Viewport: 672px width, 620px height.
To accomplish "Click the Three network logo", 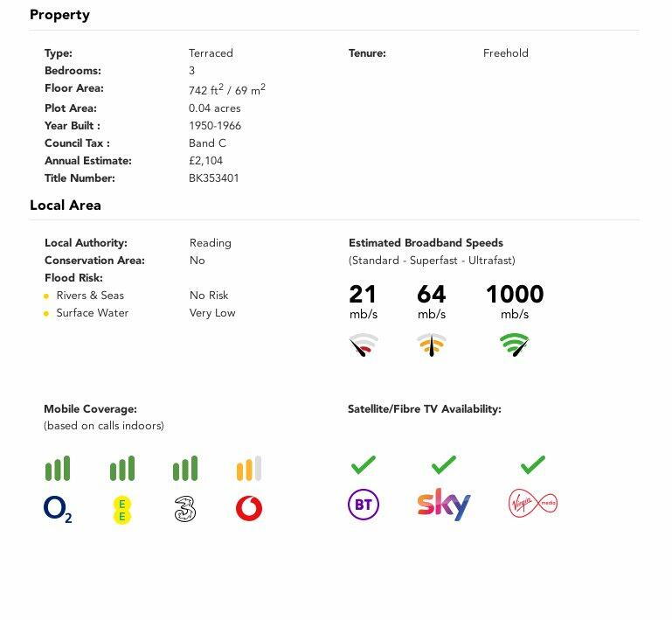I will [185, 509].
